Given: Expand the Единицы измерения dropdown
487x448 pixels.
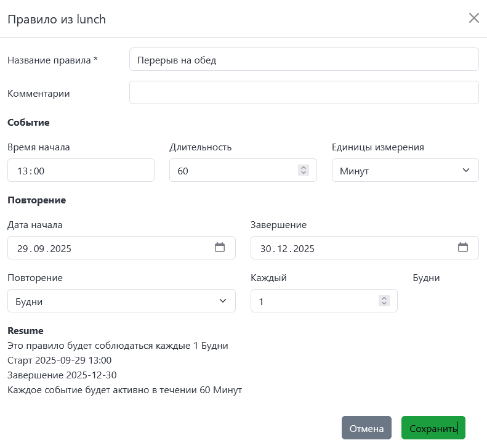Looking at the screenshot, I should click(404, 171).
